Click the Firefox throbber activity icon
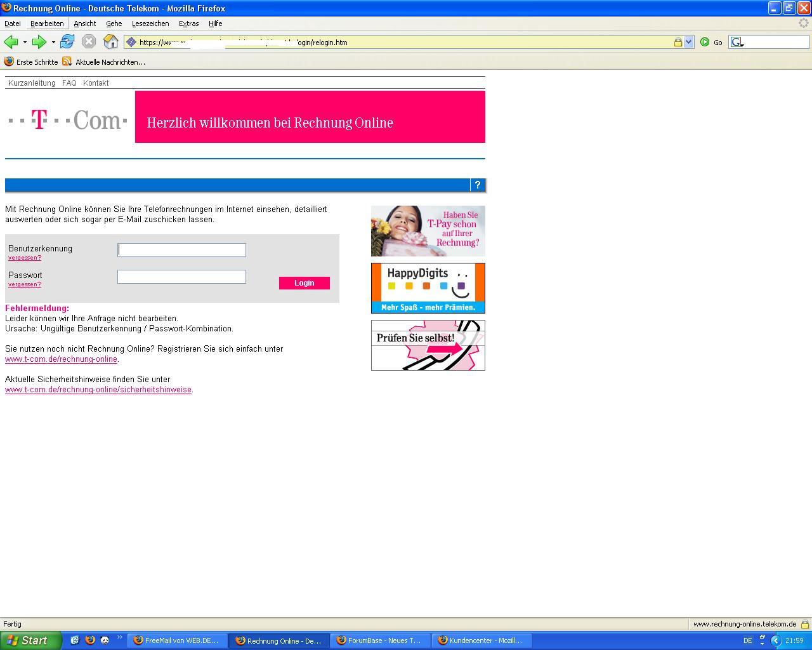The image size is (812, 650). coord(804,23)
